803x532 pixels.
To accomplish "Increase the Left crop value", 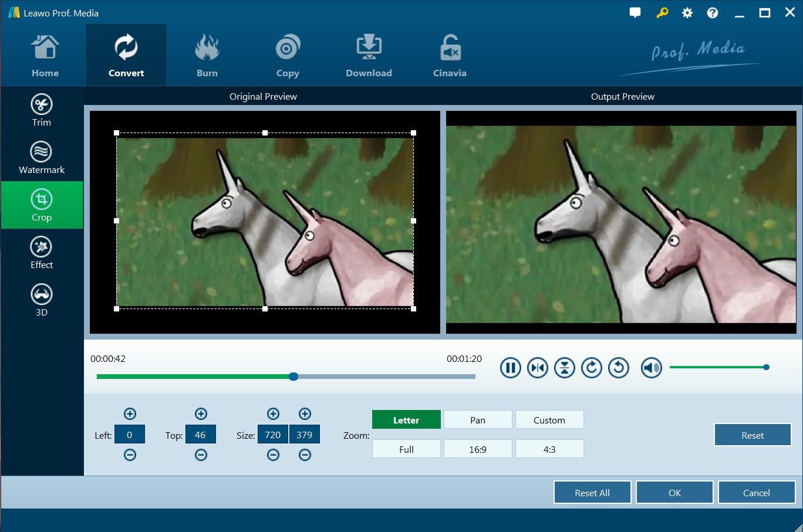I will point(130,414).
